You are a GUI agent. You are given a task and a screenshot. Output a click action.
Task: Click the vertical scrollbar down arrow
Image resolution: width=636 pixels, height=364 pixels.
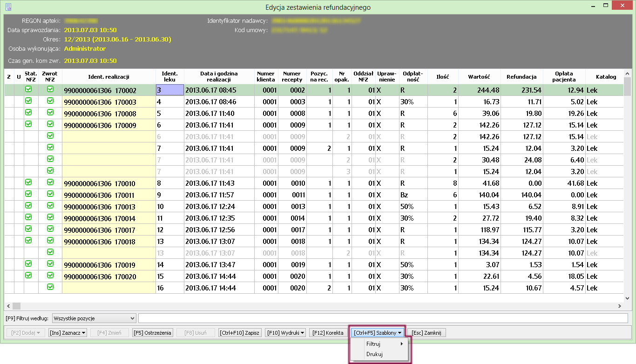point(627,298)
